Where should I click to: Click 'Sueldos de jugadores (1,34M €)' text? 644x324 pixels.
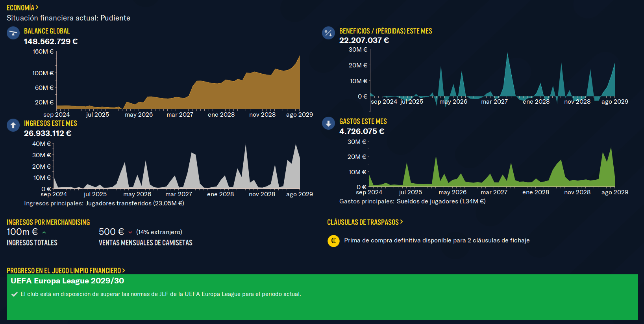[441, 201]
